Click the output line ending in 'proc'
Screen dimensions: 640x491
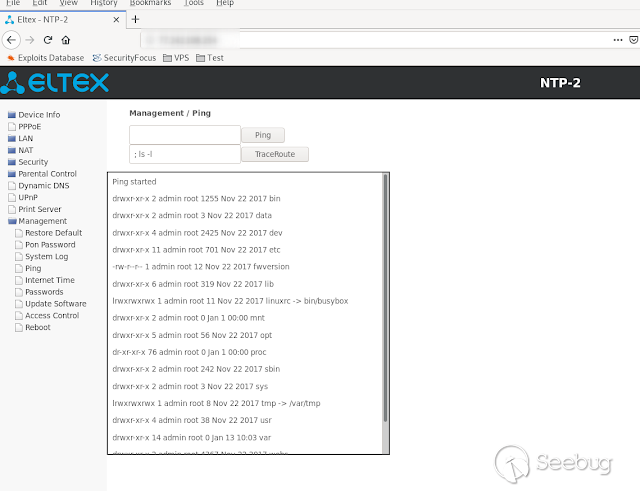click(x=189, y=352)
